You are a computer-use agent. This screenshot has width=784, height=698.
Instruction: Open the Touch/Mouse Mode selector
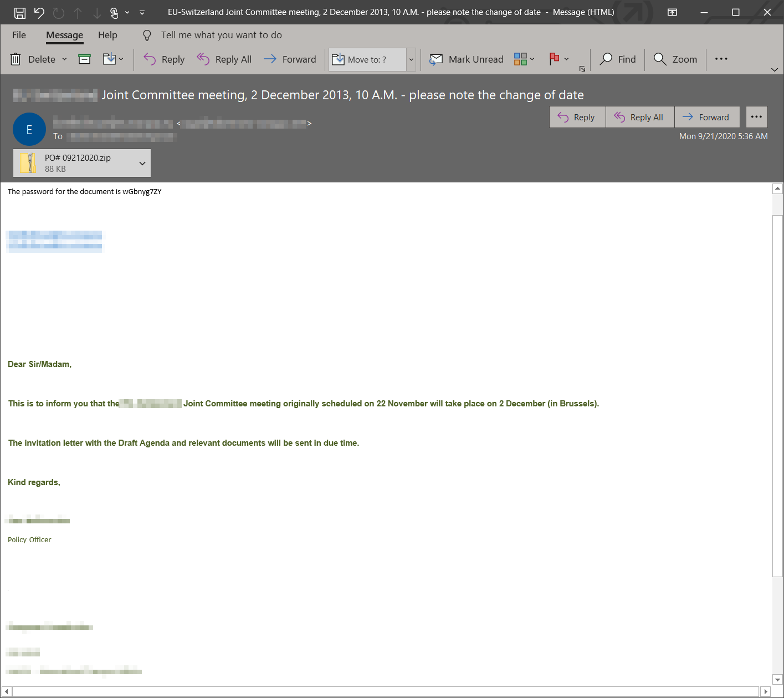click(x=114, y=12)
